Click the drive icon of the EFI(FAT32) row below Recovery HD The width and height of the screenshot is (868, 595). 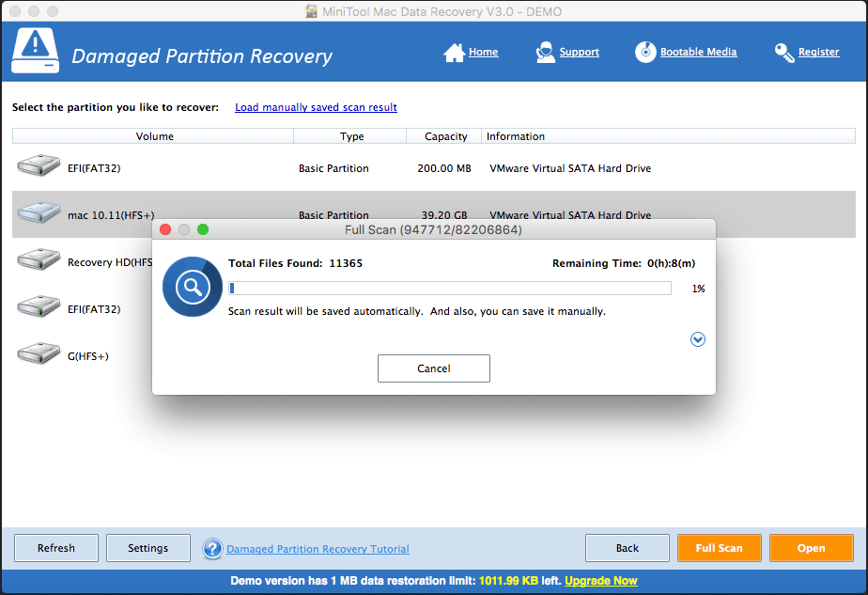[x=39, y=306]
